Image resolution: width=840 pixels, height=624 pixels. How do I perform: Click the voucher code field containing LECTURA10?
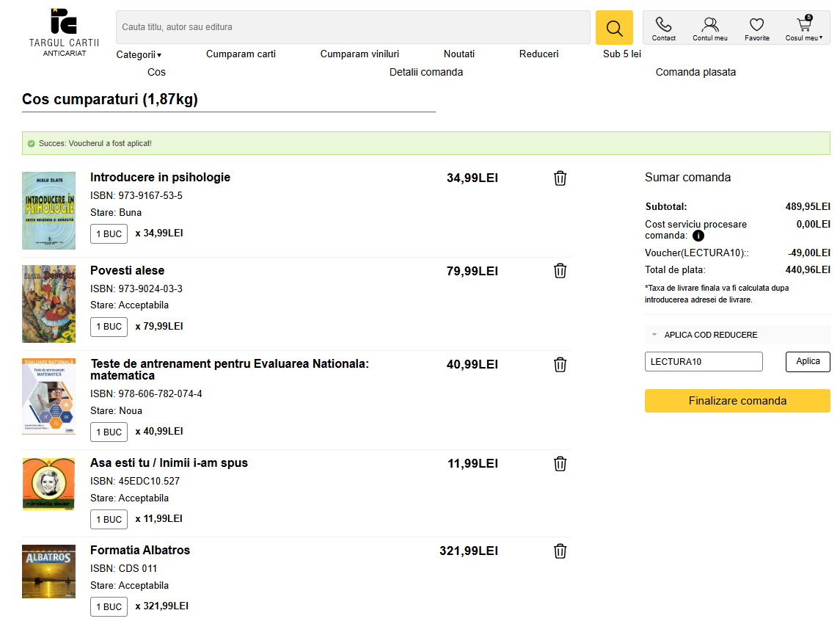(x=703, y=362)
